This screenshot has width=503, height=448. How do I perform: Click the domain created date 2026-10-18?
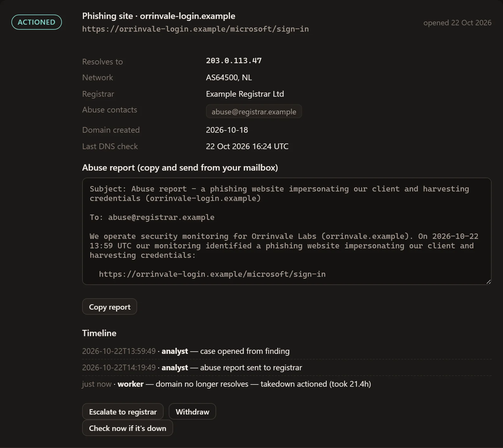click(227, 130)
